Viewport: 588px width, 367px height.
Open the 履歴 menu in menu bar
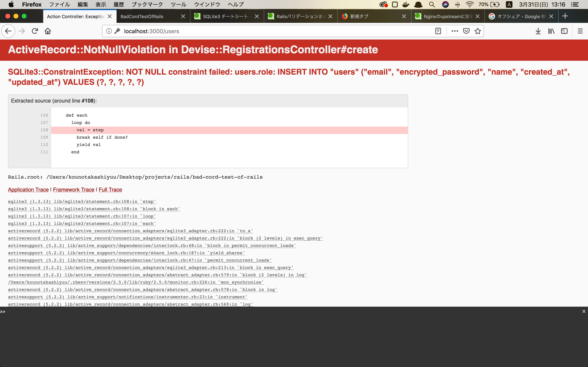(119, 4)
